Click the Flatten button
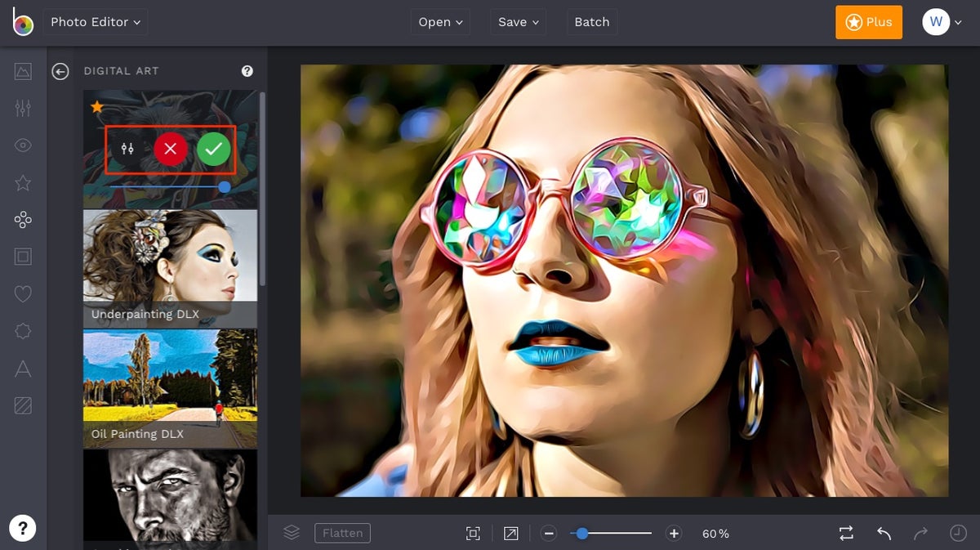 point(342,533)
